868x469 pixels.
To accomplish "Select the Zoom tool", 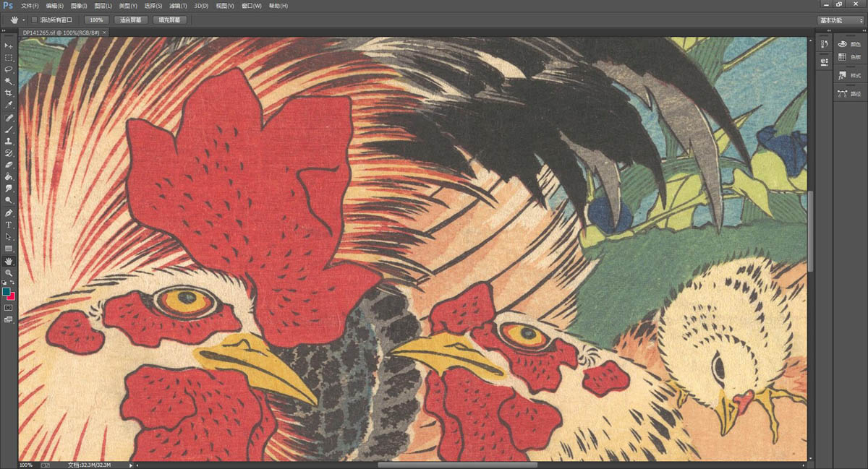I will pyautogui.click(x=9, y=272).
